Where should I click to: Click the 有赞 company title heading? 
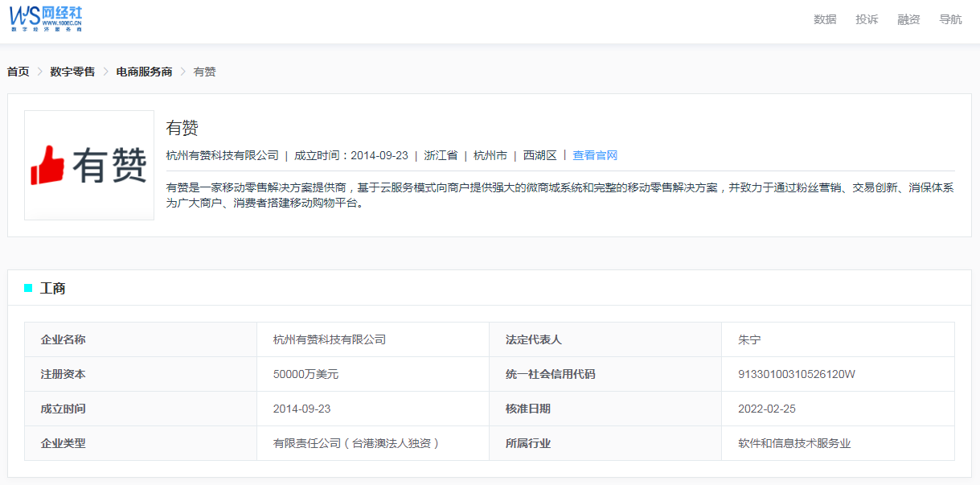pos(182,128)
